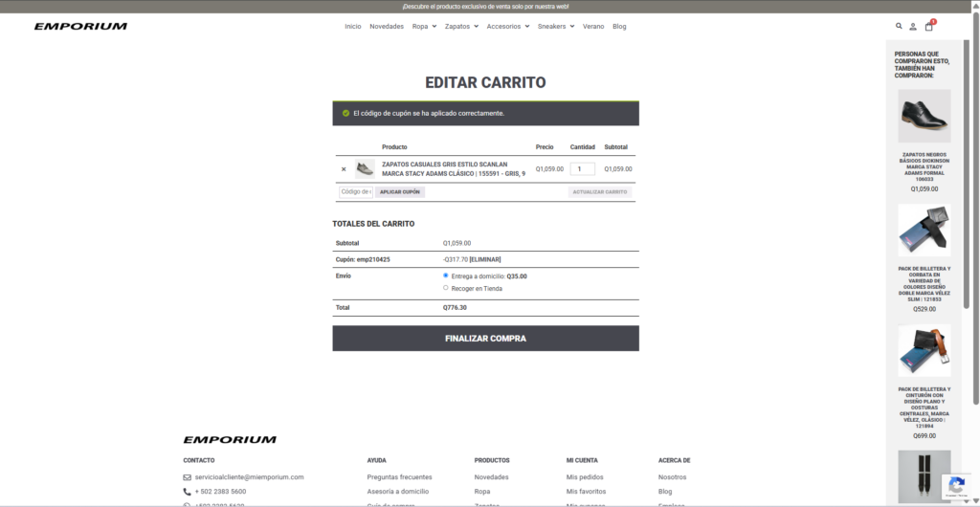Click the reCAPTCHA badge icon
The height and width of the screenshot is (507, 980).
(956, 486)
